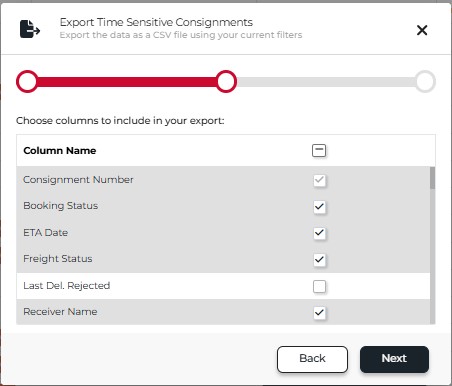
Task: Select the Receiver Name row label
Action: click(x=60, y=312)
